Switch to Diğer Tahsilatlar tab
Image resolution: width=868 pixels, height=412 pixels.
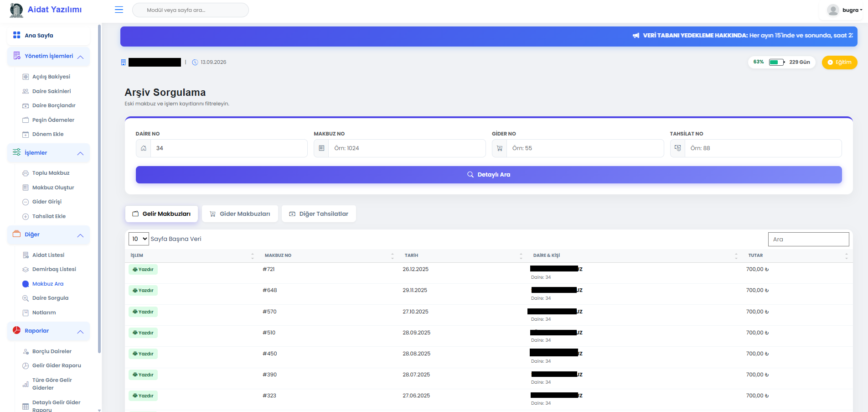319,214
